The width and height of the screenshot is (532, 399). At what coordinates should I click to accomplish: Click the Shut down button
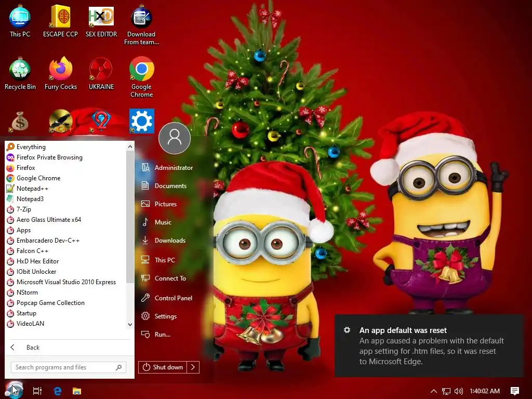click(163, 367)
